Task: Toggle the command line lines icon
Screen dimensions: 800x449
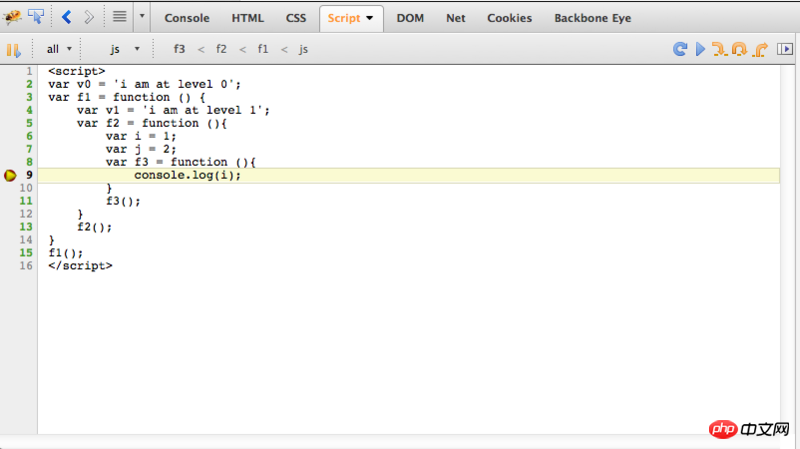Action: [x=119, y=17]
